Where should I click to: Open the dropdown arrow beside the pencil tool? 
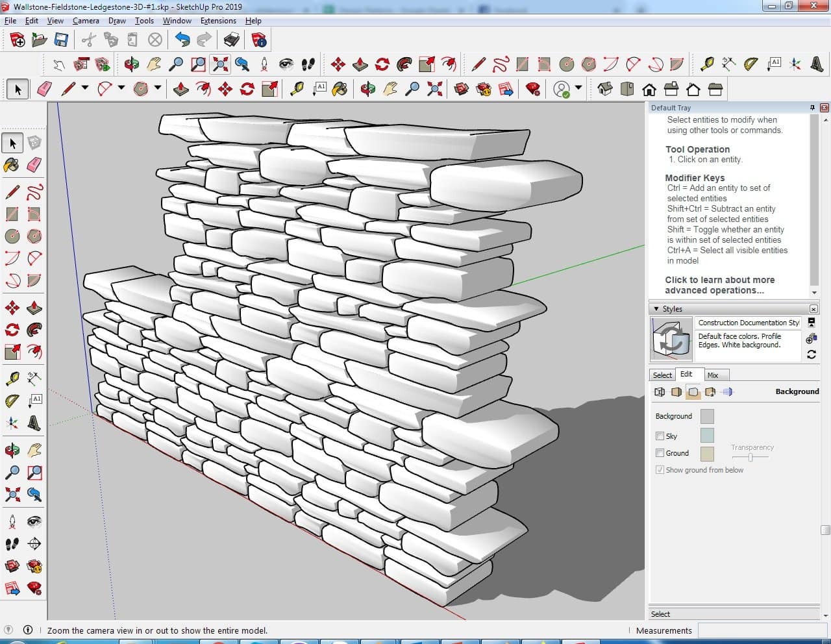(x=84, y=88)
